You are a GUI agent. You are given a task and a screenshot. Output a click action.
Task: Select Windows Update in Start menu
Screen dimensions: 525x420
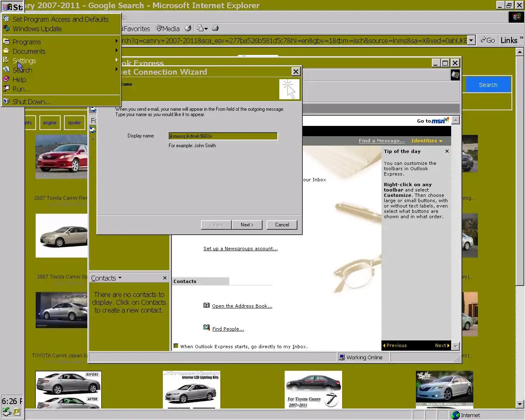62,29
